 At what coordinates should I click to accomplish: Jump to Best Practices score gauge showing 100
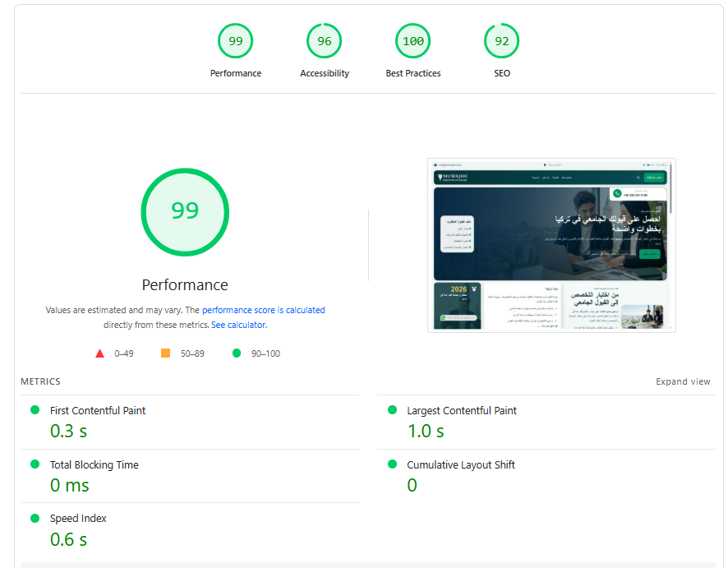pyautogui.click(x=412, y=41)
